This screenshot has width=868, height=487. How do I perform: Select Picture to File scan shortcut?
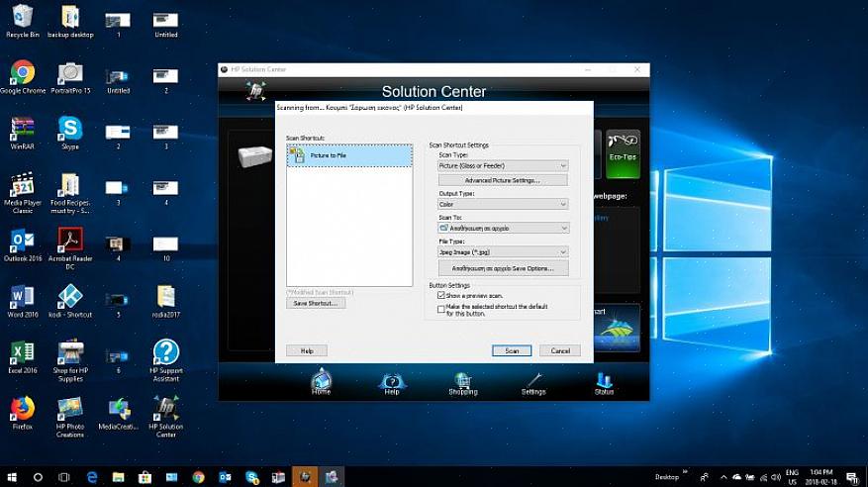(x=328, y=155)
